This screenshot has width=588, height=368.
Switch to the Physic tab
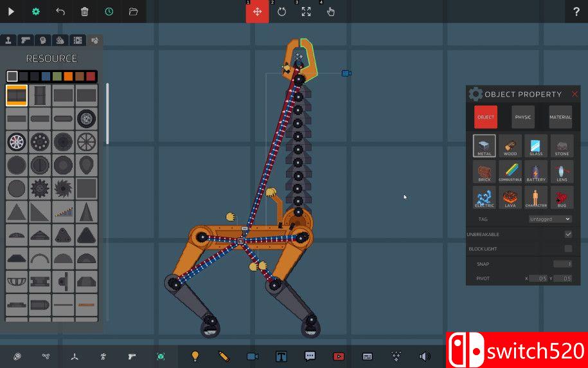tap(523, 117)
